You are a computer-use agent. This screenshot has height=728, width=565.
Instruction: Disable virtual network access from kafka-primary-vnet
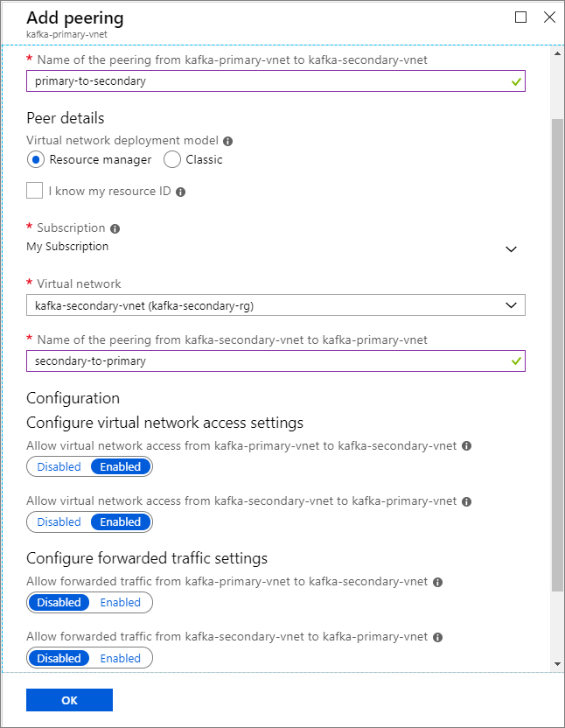(58, 466)
